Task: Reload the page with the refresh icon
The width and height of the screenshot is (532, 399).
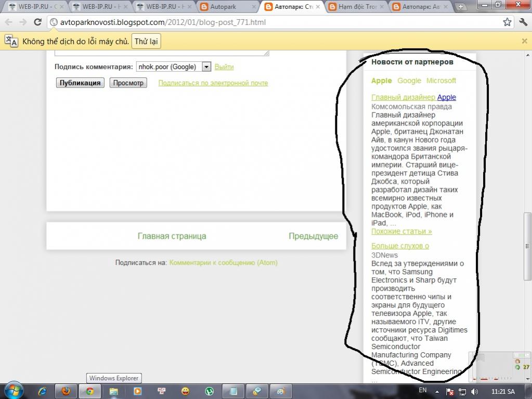Action: coord(37,22)
